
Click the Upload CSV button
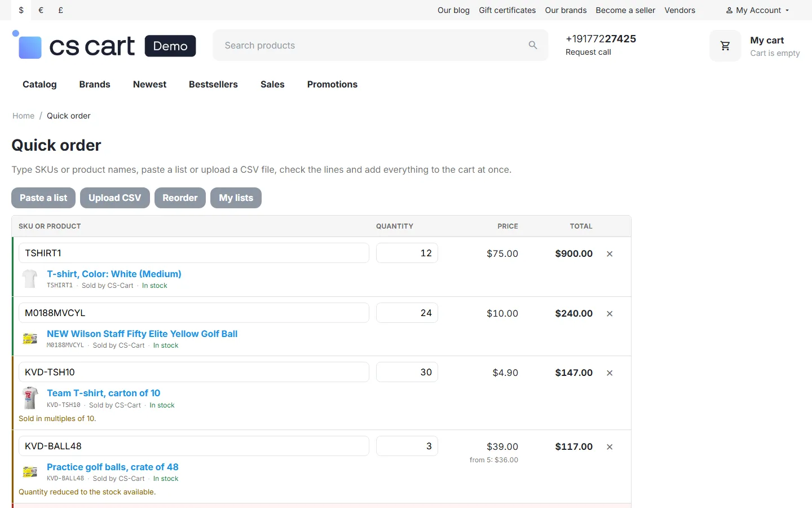coord(115,198)
